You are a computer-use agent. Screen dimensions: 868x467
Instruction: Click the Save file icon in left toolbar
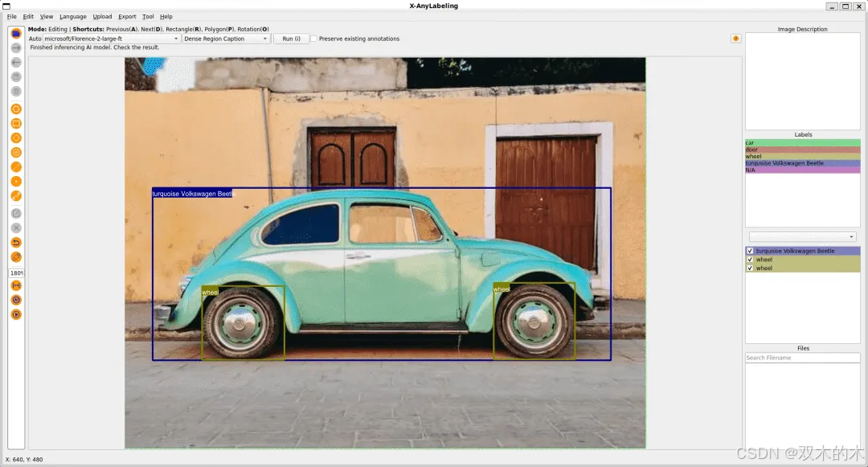click(x=16, y=77)
